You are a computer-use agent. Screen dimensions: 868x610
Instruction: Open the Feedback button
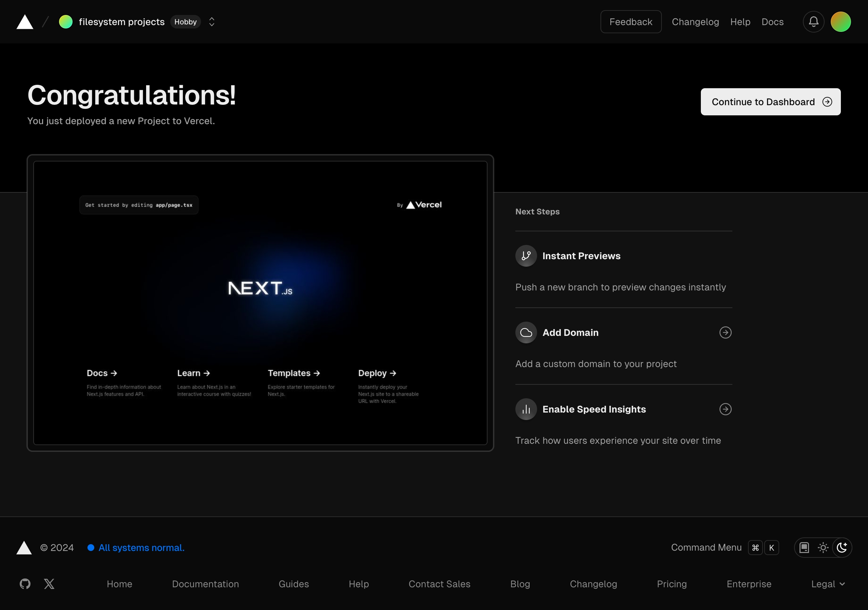(x=631, y=22)
